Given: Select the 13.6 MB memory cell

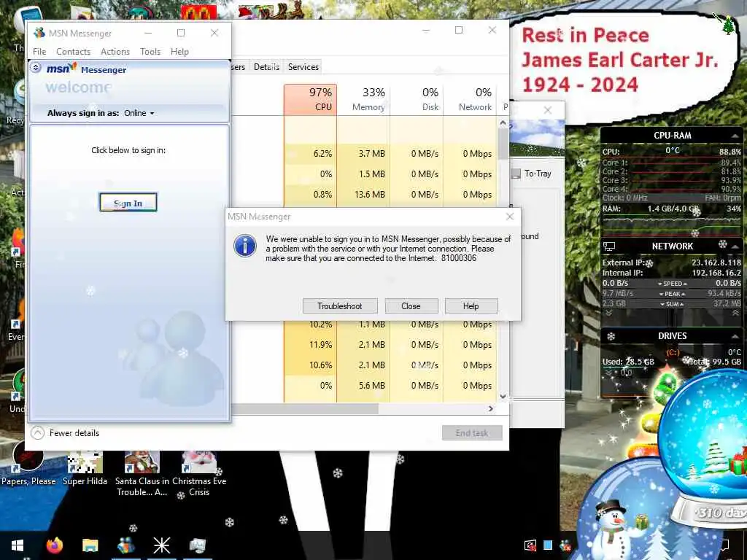Looking at the screenshot, I should (363, 194).
